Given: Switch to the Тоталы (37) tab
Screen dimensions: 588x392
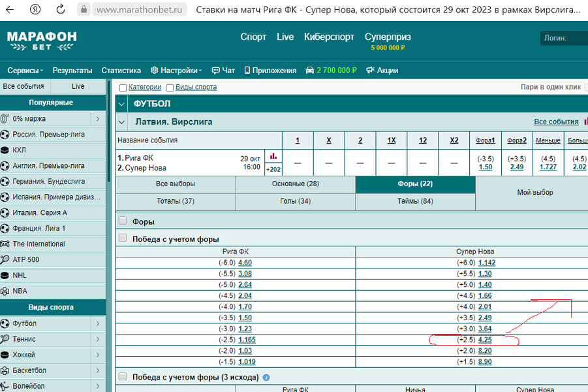Looking at the screenshot, I should click(x=175, y=201).
